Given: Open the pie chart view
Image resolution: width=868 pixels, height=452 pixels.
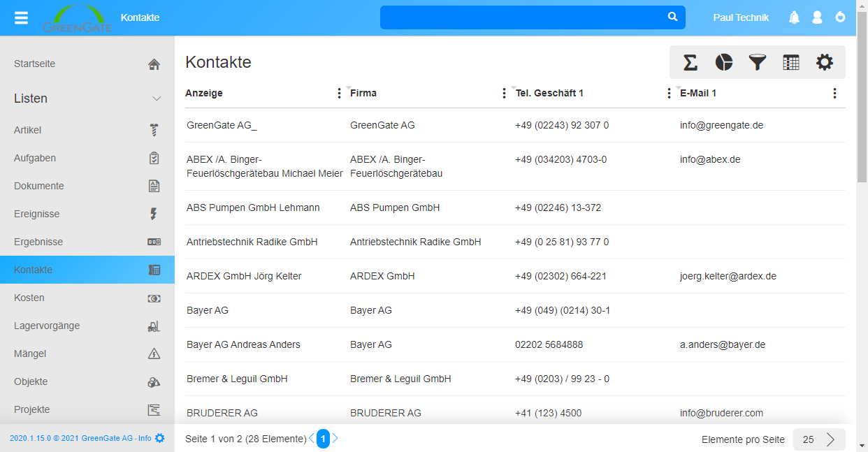Looking at the screenshot, I should click(724, 62).
